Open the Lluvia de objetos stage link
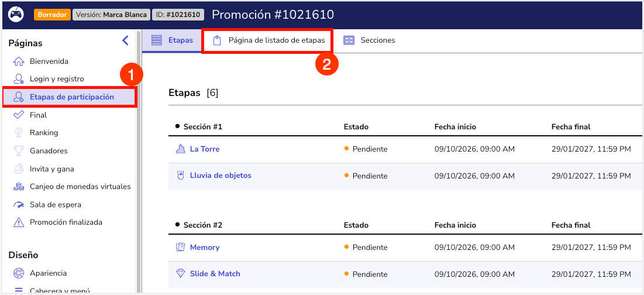 click(x=221, y=176)
